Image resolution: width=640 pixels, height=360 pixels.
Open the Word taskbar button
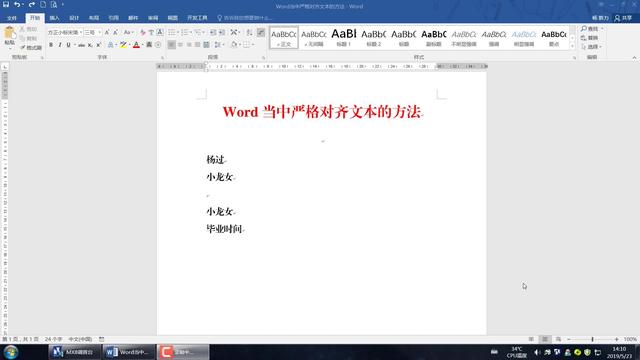pos(128,352)
